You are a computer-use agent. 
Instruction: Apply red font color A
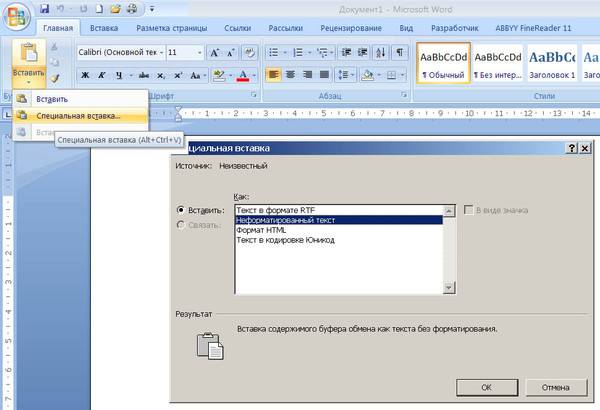(243, 75)
